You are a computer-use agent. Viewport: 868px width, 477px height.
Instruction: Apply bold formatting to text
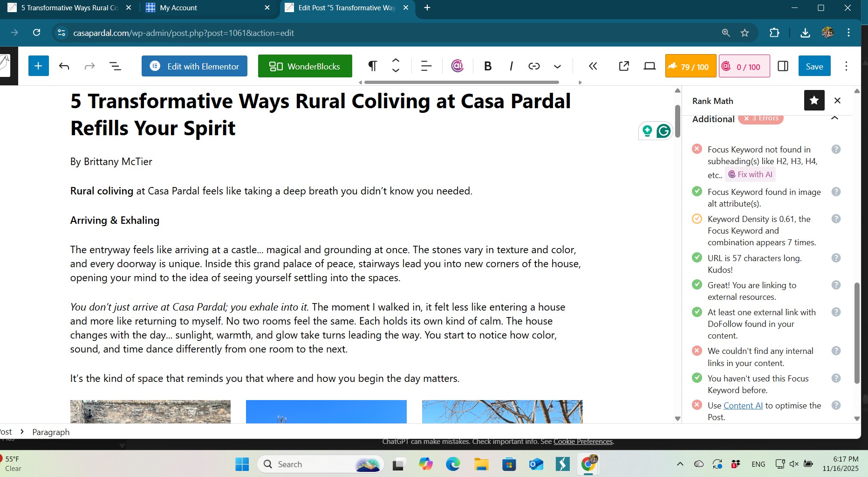pos(488,66)
